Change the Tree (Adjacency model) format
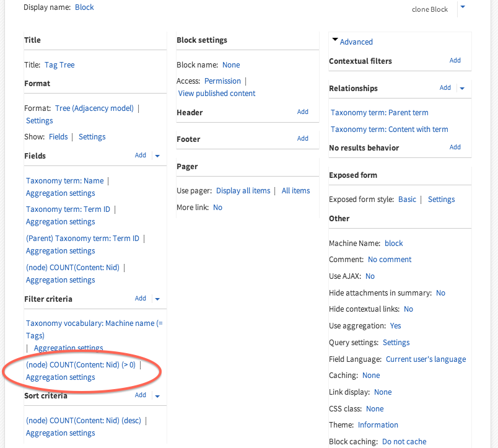The width and height of the screenshot is (498, 448). click(94, 108)
